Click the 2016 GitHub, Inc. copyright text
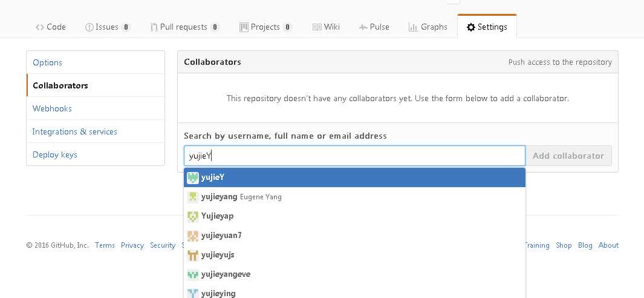The image size is (644, 298). (x=57, y=245)
